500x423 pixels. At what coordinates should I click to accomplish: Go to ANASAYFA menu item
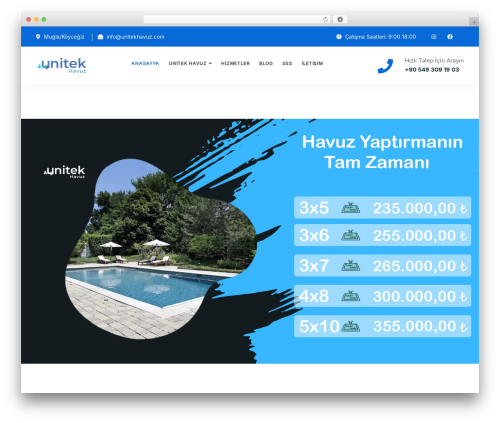coord(145,63)
